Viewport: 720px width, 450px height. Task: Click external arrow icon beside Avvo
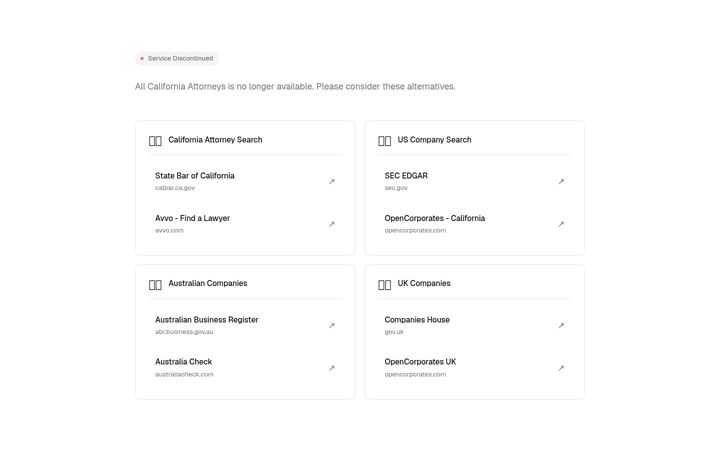point(332,224)
